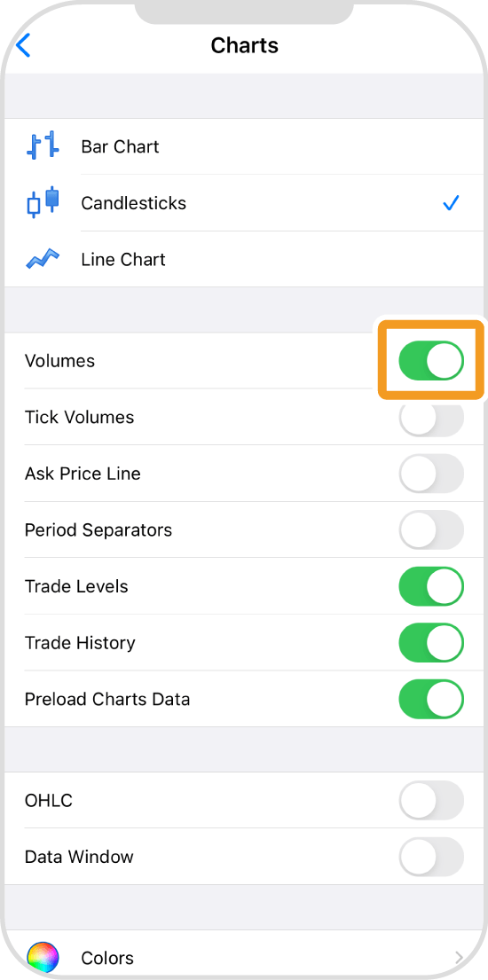
Task: Choose the Bar Chart label
Action: [x=120, y=147]
